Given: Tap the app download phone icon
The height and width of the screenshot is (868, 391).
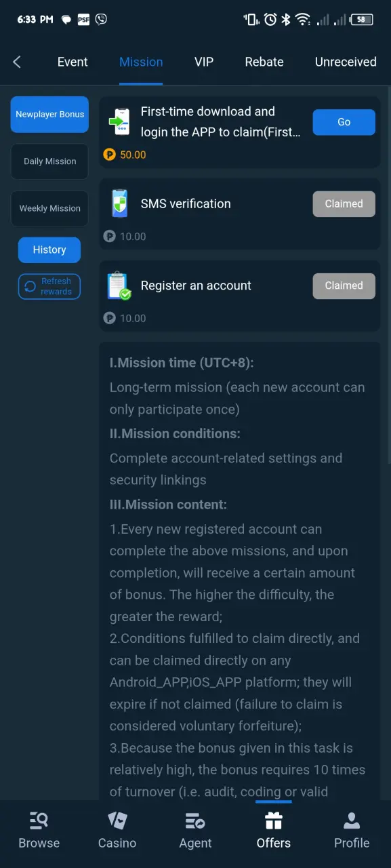Looking at the screenshot, I should 119,122.
